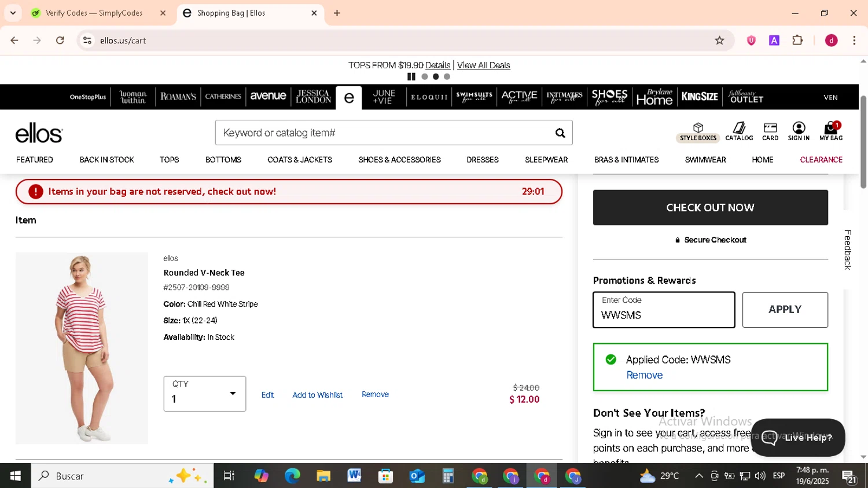Open Dresses menu
The height and width of the screenshot is (488, 868).
(x=483, y=160)
